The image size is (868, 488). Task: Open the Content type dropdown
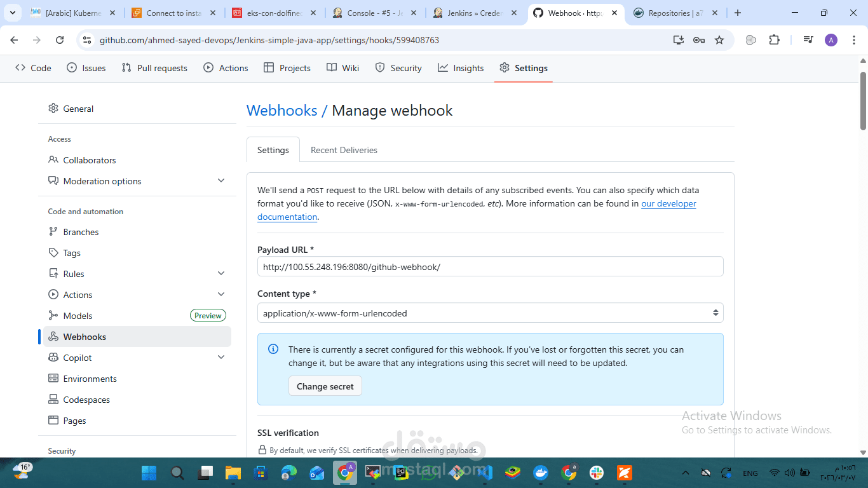point(490,313)
